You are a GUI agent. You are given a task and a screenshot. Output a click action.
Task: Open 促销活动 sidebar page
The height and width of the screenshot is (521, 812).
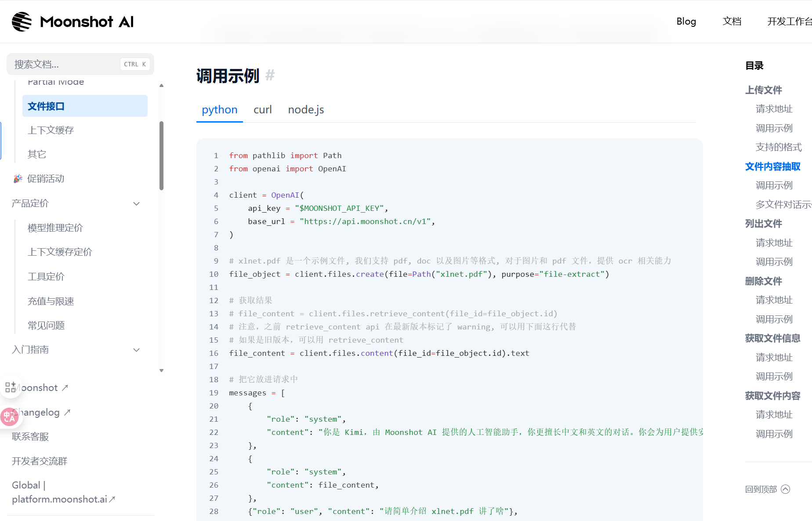pos(46,178)
